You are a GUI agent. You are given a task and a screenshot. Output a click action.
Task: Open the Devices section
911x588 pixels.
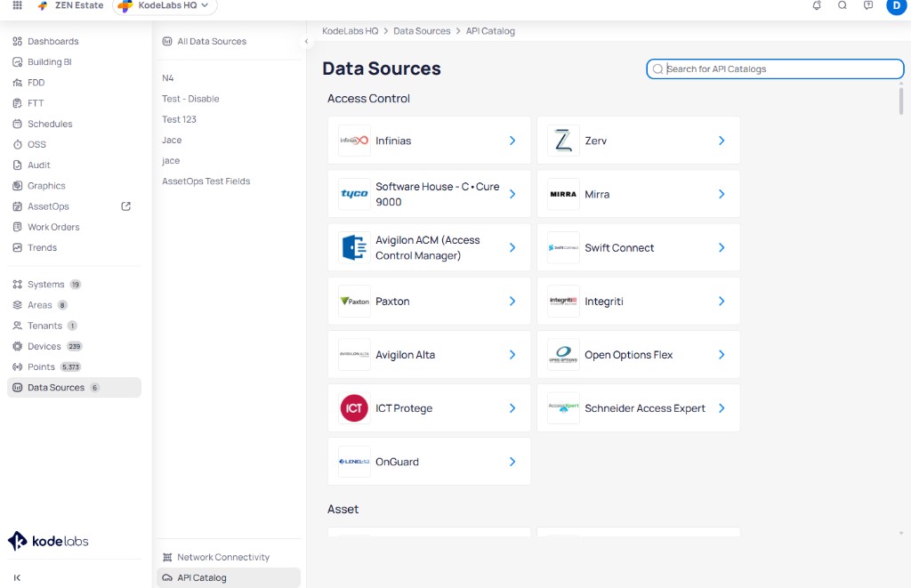click(74, 346)
